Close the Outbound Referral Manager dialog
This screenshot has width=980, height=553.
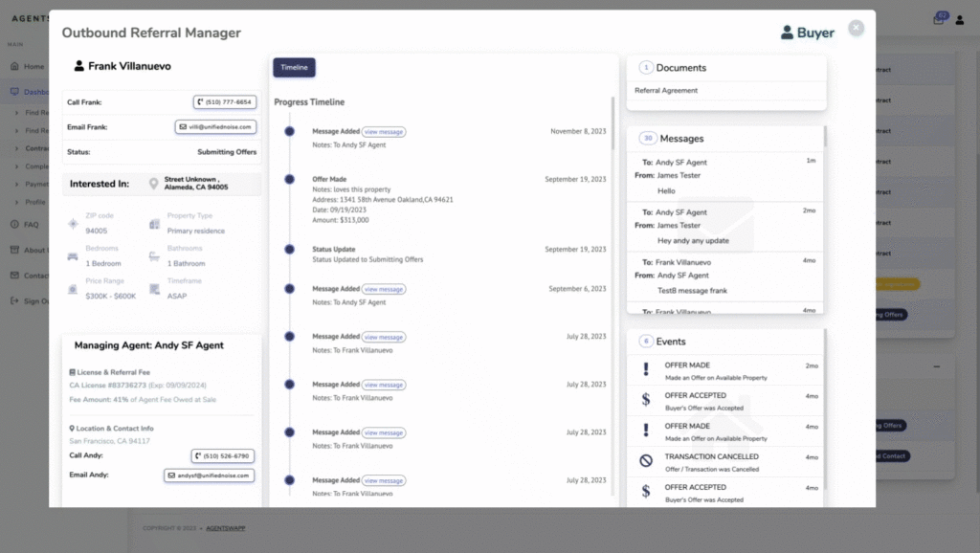pos(856,28)
